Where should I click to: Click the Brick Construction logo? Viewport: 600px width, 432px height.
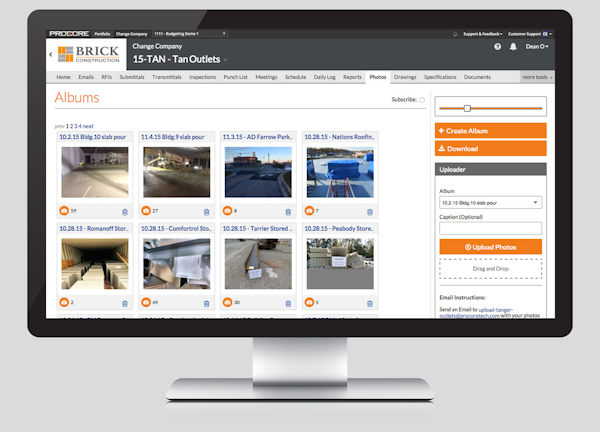coord(88,54)
